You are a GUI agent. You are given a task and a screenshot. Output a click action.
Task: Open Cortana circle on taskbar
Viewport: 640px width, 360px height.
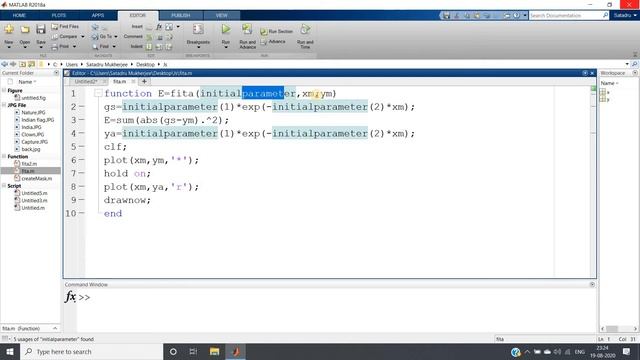click(x=173, y=352)
